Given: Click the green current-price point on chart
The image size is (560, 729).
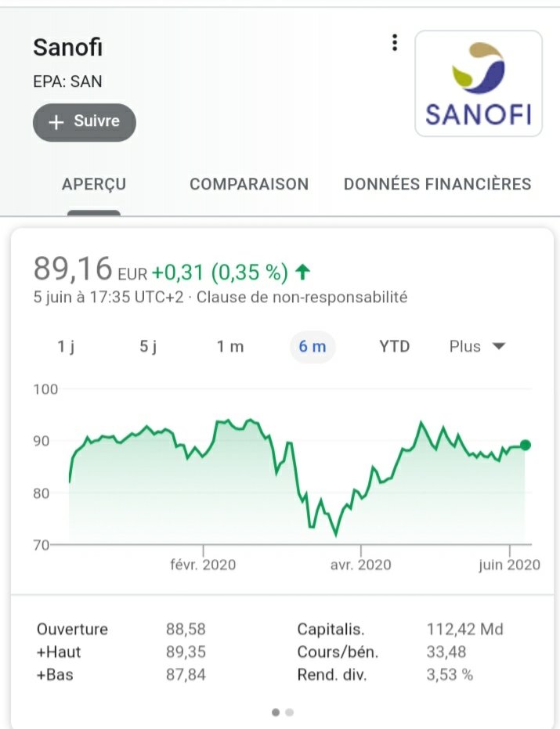Looking at the screenshot, I should pos(525,445).
